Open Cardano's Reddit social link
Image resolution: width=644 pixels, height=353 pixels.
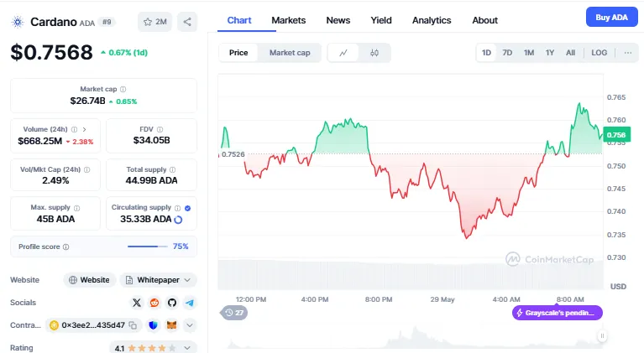[154, 303]
